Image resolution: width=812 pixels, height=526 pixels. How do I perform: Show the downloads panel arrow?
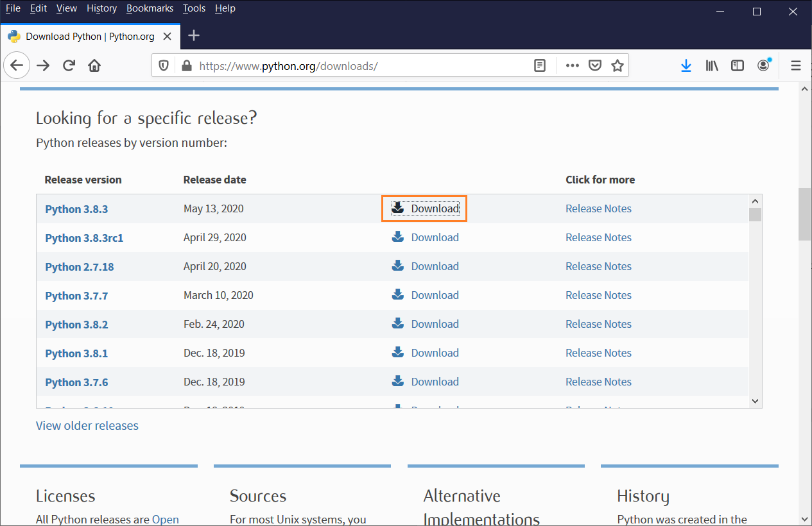click(x=686, y=65)
